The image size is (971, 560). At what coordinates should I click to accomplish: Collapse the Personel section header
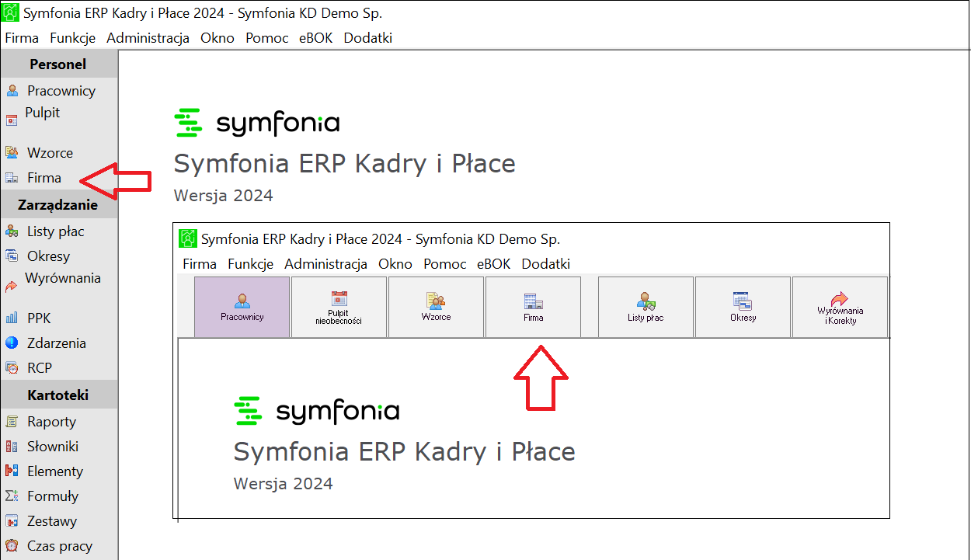pos(58,64)
